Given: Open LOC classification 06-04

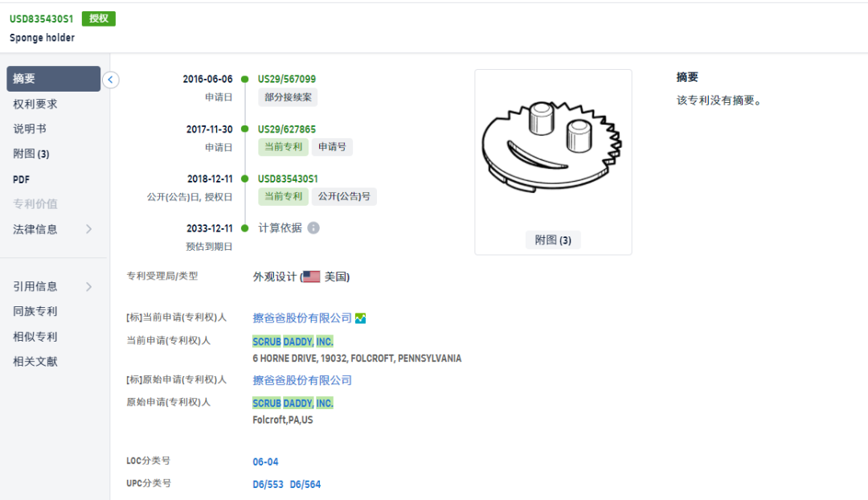Looking at the screenshot, I should click(266, 461).
